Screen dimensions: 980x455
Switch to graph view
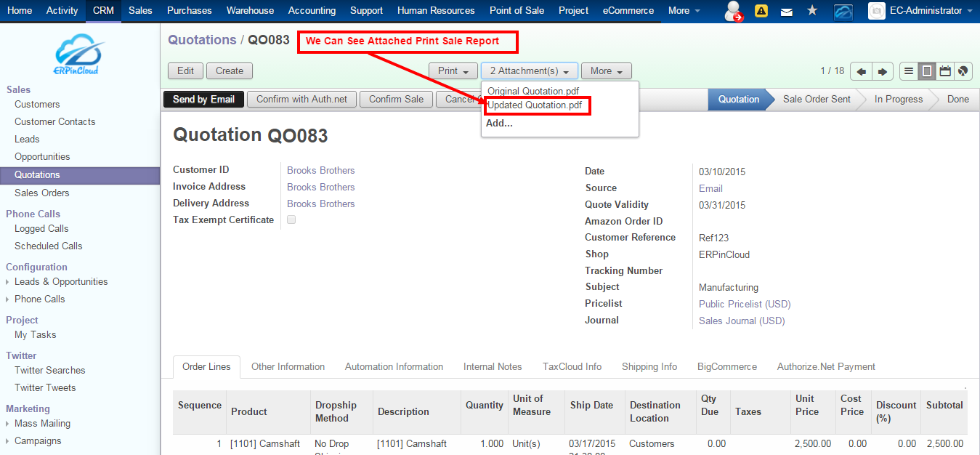tap(963, 71)
